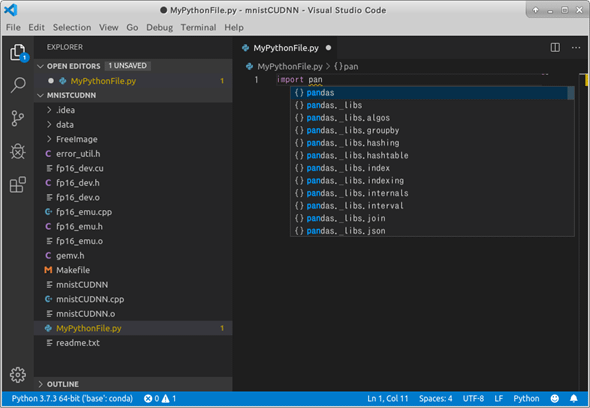590x408 pixels.
Task: Click the pan symbol in breadcrumb
Action: point(346,67)
